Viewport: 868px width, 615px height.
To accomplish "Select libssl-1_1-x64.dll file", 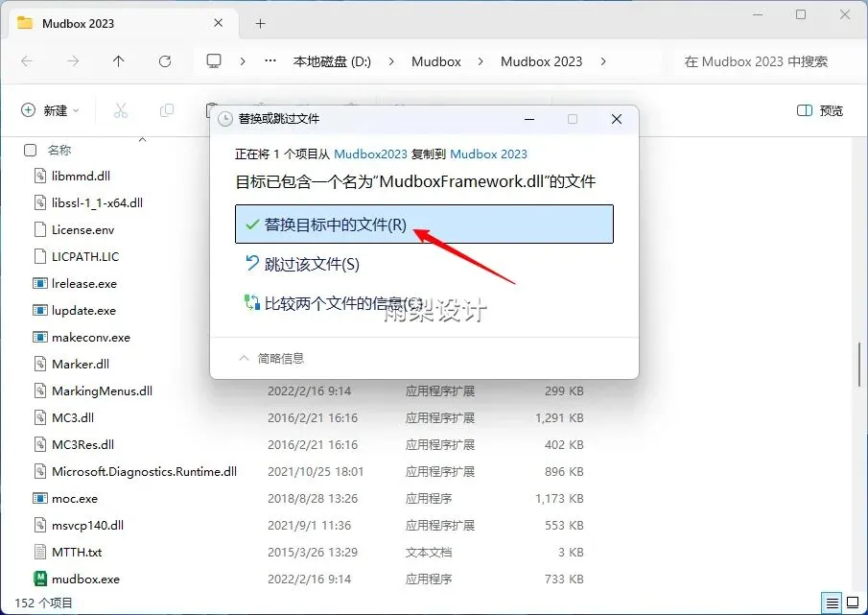I will tap(98, 202).
